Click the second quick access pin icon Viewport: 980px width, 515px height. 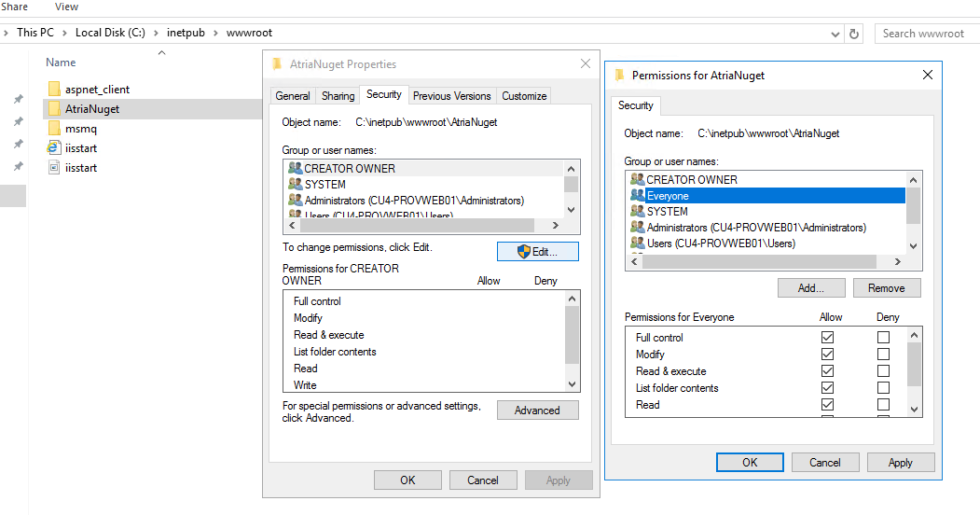click(19, 121)
